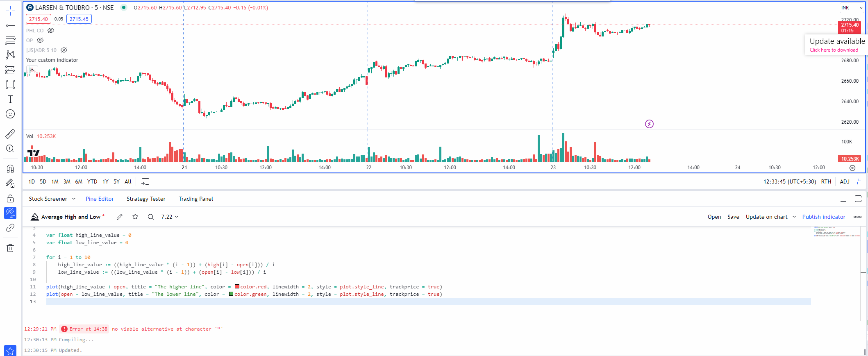The width and height of the screenshot is (868, 356).
Task: Click the buy price 2715.45 button
Action: [79, 19]
